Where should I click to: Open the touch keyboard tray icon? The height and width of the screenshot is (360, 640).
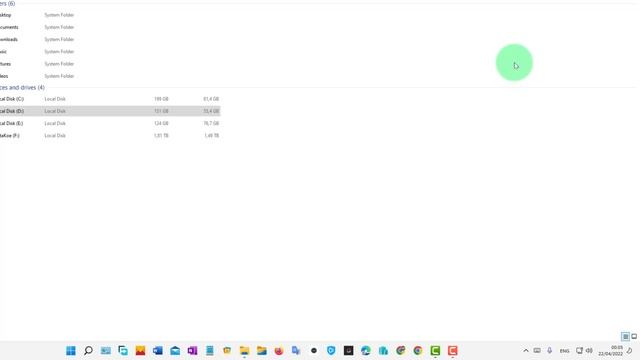pyautogui.click(x=537, y=351)
